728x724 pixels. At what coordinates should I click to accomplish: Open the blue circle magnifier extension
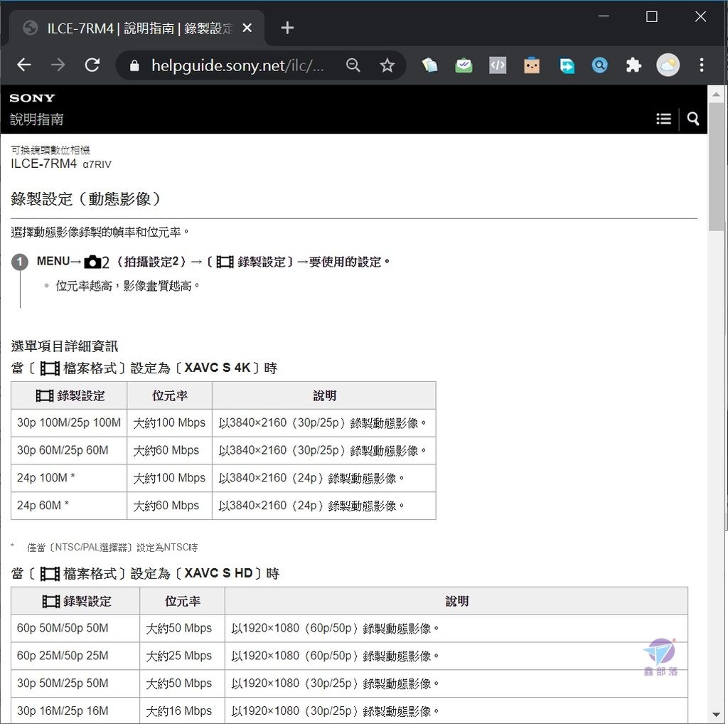599,65
